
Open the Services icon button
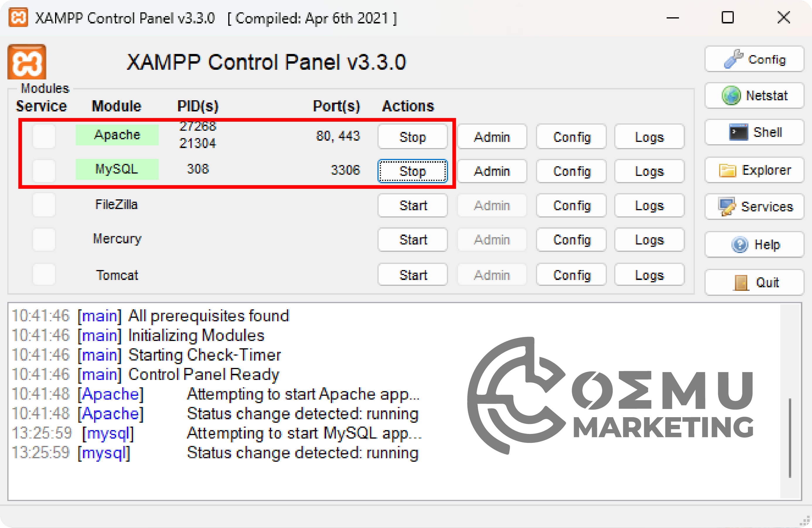[x=754, y=206]
